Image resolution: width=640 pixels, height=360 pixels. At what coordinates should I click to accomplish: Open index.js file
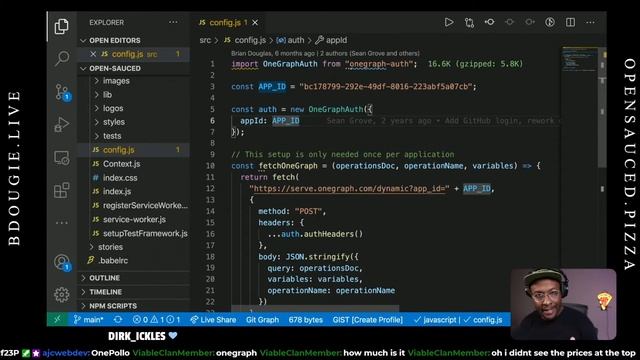pyautogui.click(x=117, y=191)
